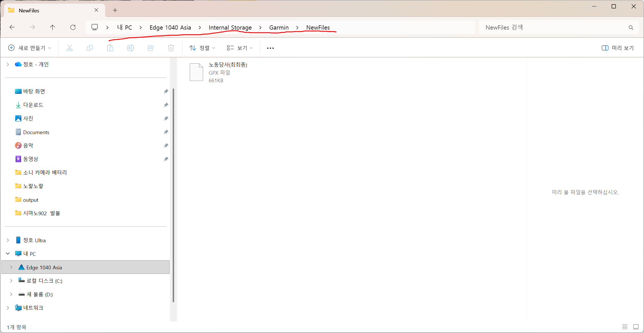Image resolution: width=644 pixels, height=333 pixels.
Task: Open chevron after Internal Storage breadcrumb
Action: tap(260, 28)
